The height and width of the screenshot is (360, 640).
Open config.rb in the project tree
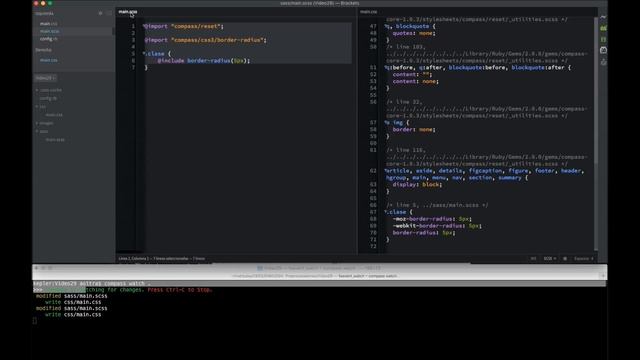(x=48, y=98)
